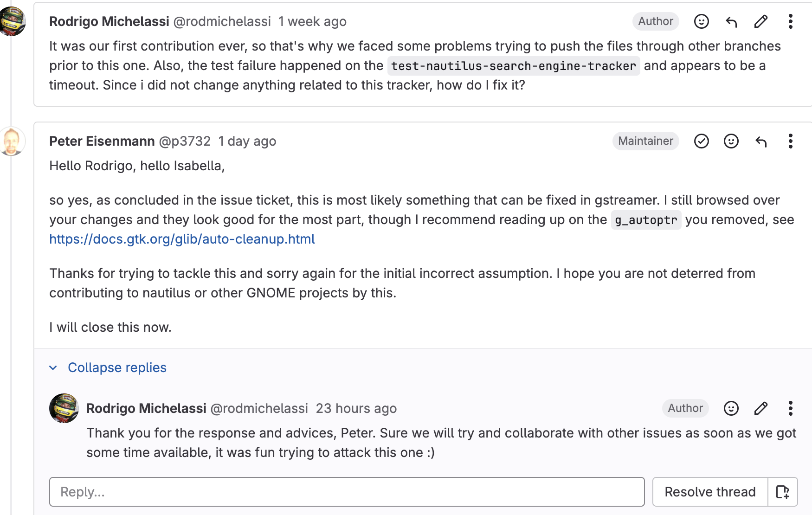Click Peter Eisenmann's avatar thumbnail
812x515 pixels.
pyautogui.click(x=13, y=141)
